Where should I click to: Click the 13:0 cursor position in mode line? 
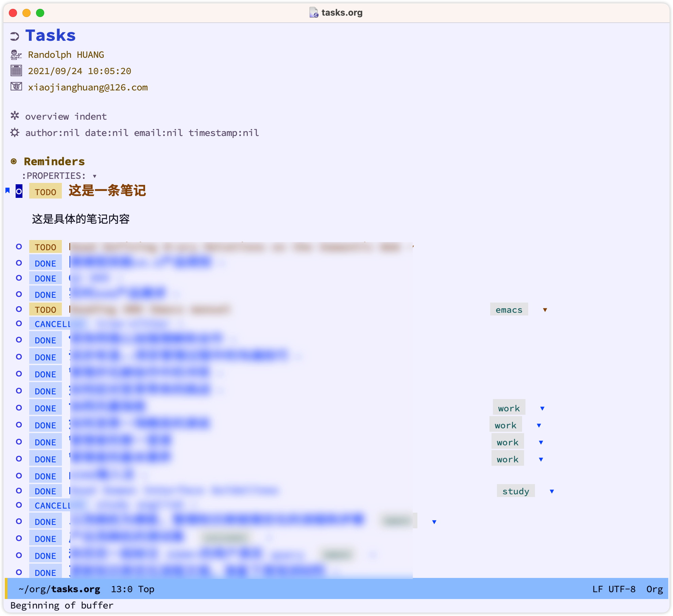click(122, 589)
